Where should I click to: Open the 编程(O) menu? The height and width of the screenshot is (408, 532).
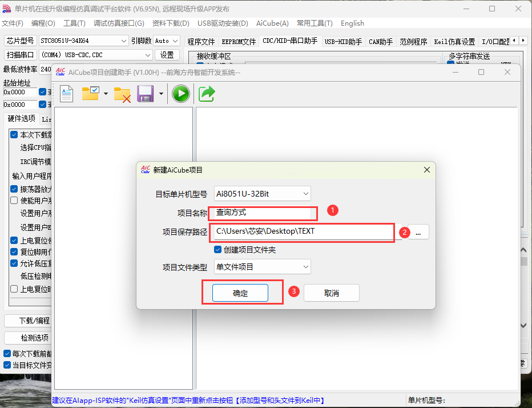pos(43,23)
